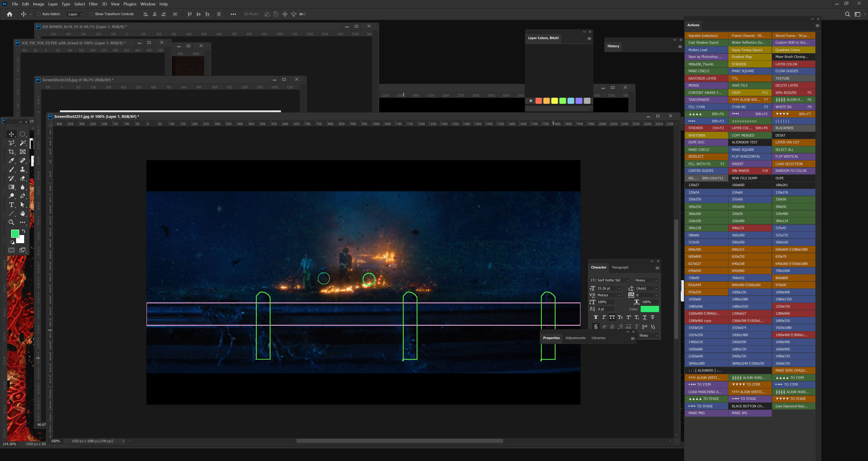
Task: Toggle All Caps in Character panel
Action: click(612, 317)
